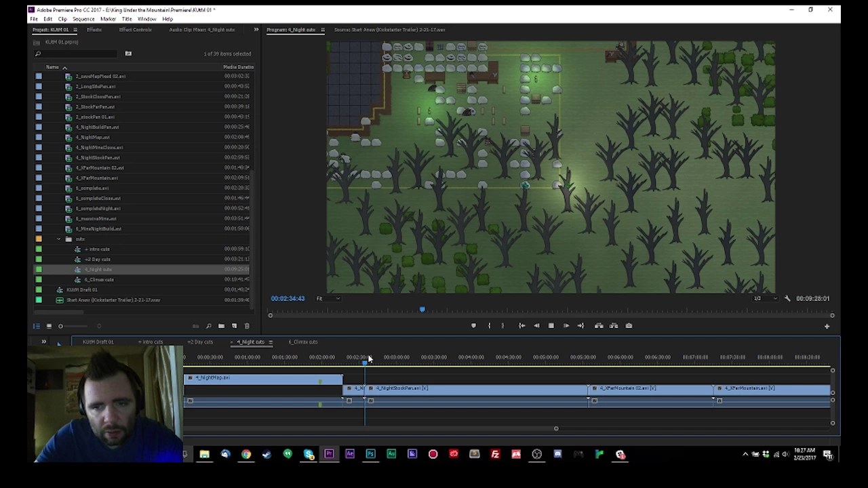
Task: Go to Out point button
Action: [580, 326]
